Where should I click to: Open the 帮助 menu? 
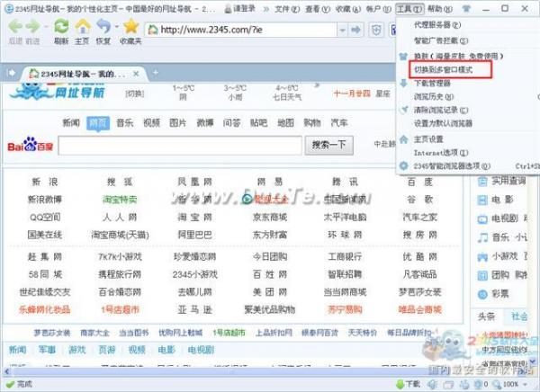[x=440, y=9]
